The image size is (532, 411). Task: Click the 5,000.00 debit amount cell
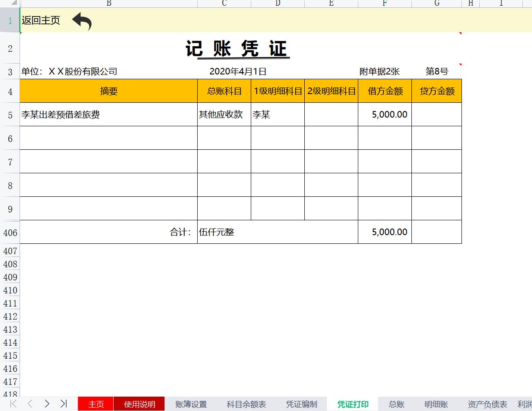point(384,114)
